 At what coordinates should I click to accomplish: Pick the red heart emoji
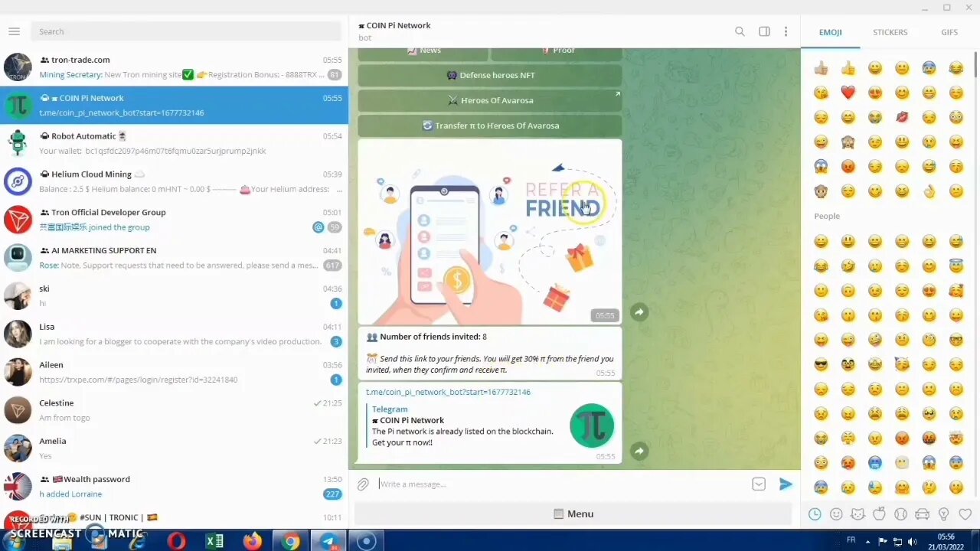tap(848, 93)
